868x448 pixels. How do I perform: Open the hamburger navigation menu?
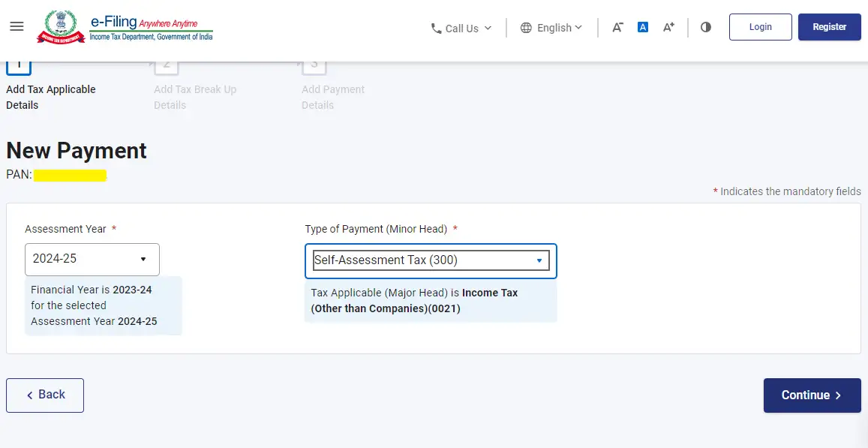point(17,26)
